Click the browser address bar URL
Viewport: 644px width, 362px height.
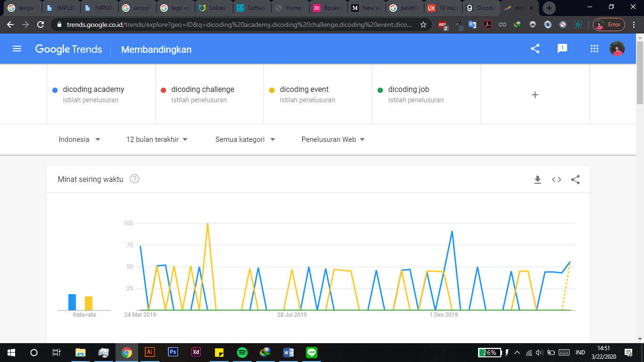[239, 25]
